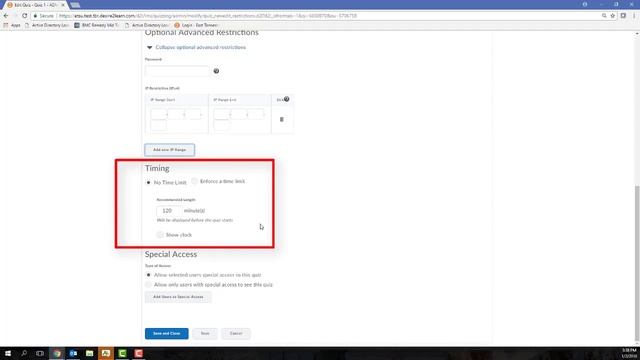Open the Chrome three-dot menu

[x=634, y=16]
